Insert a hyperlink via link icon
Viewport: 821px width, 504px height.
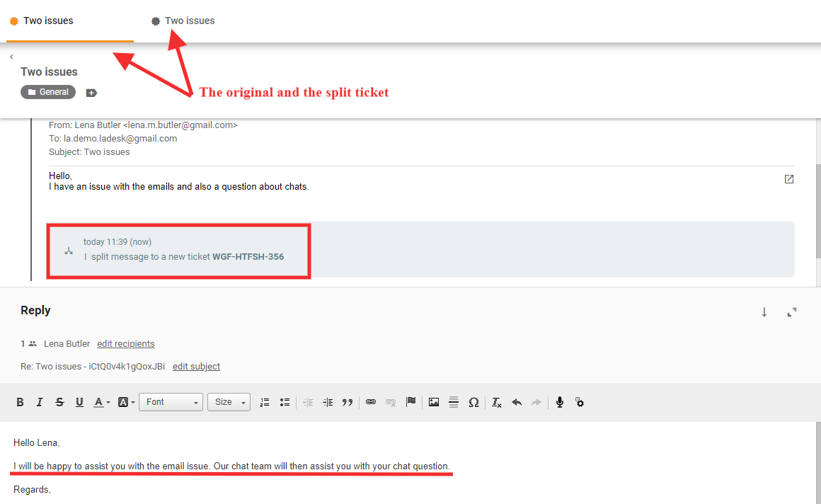(x=370, y=402)
